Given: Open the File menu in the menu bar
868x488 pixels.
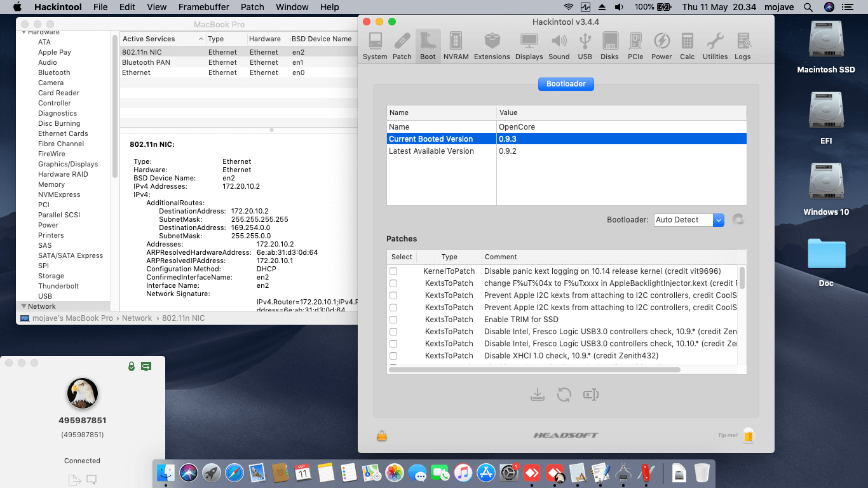Looking at the screenshot, I should tap(100, 7).
